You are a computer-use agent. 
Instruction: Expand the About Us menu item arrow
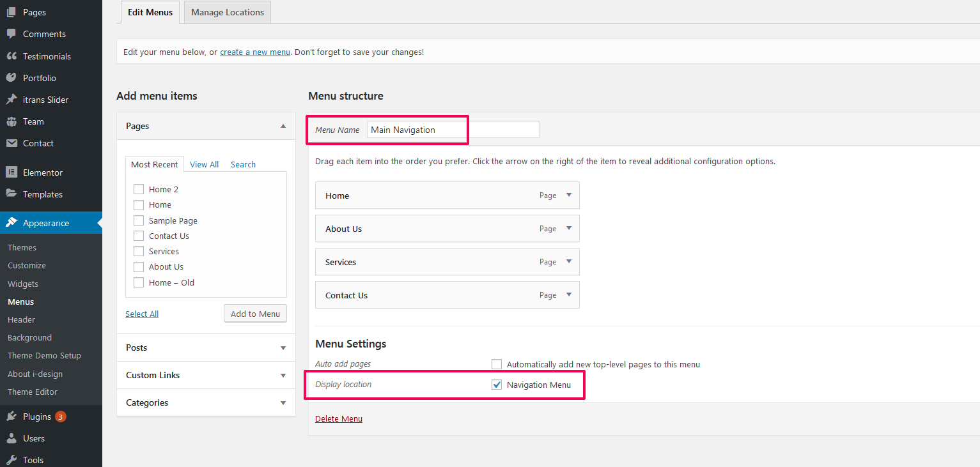click(569, 229)
